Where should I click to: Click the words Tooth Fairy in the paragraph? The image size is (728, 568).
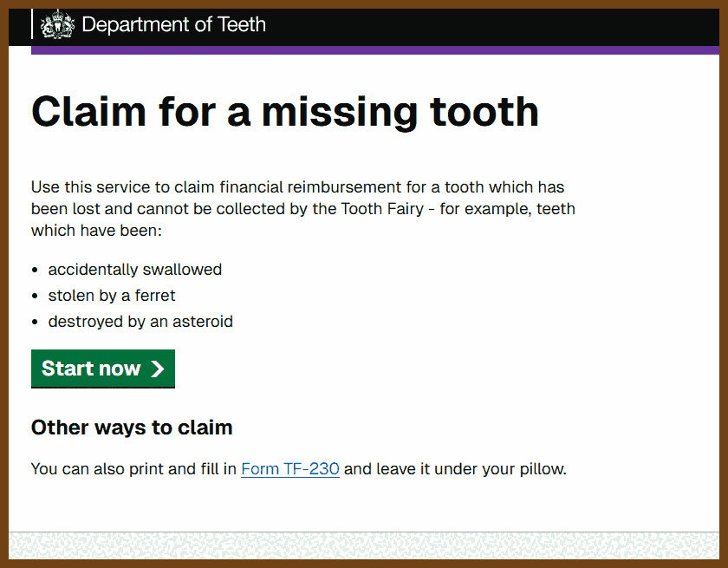tap(382, 209)
